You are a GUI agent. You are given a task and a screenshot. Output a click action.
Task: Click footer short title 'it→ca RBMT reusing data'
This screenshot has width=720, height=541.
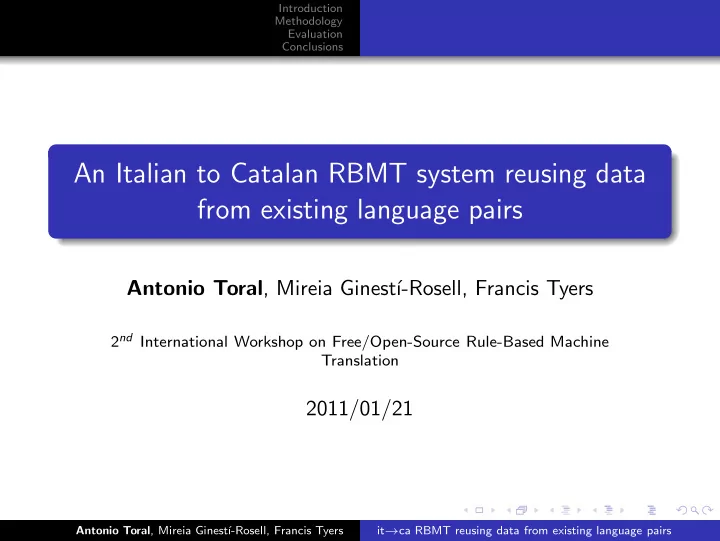point(524,531)
